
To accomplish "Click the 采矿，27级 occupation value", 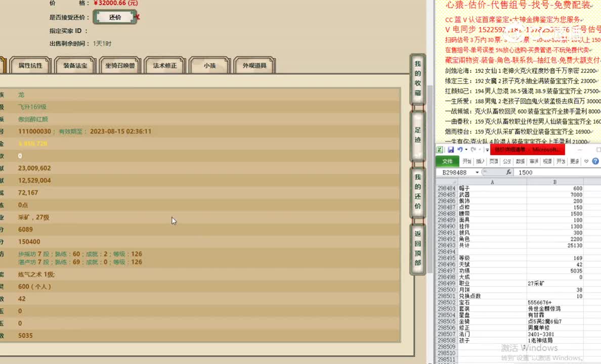I will tap(34, 217).
